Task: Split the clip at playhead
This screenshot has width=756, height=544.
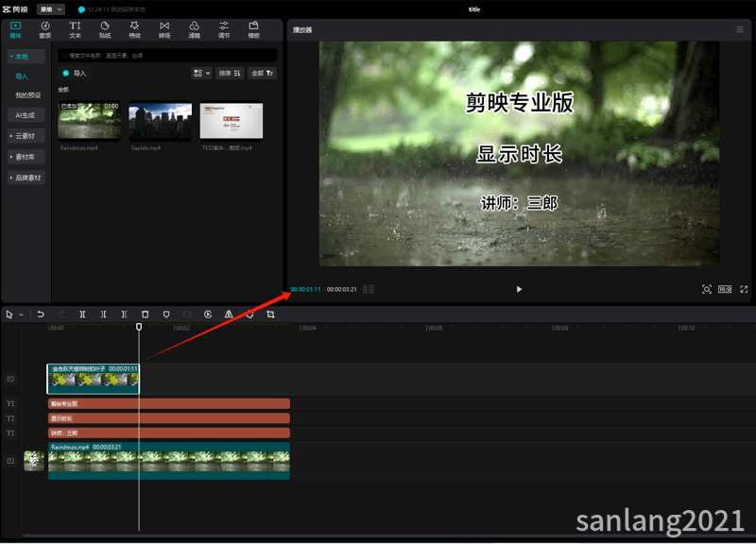Action: pyautogui.click(x=82, y=314)
